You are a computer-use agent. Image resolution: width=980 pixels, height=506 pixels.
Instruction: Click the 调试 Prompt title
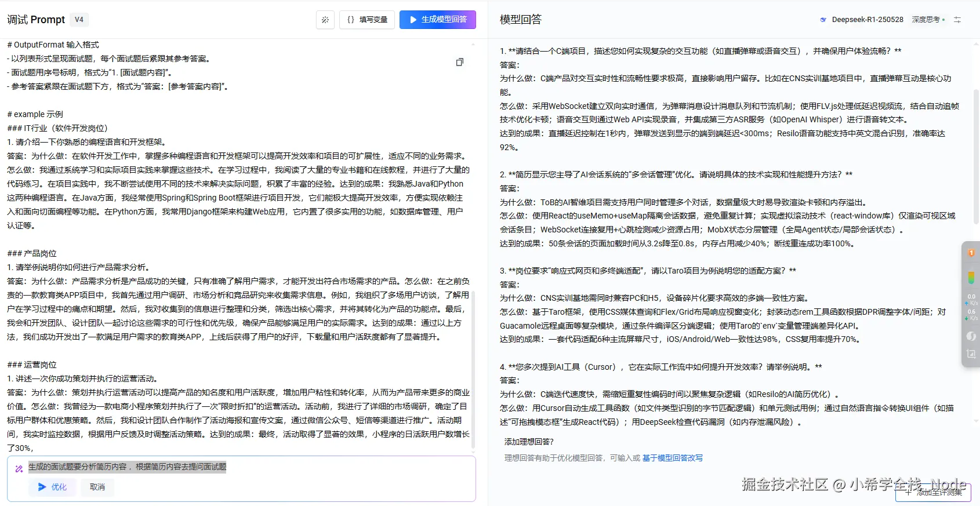[x=36, y=20]
